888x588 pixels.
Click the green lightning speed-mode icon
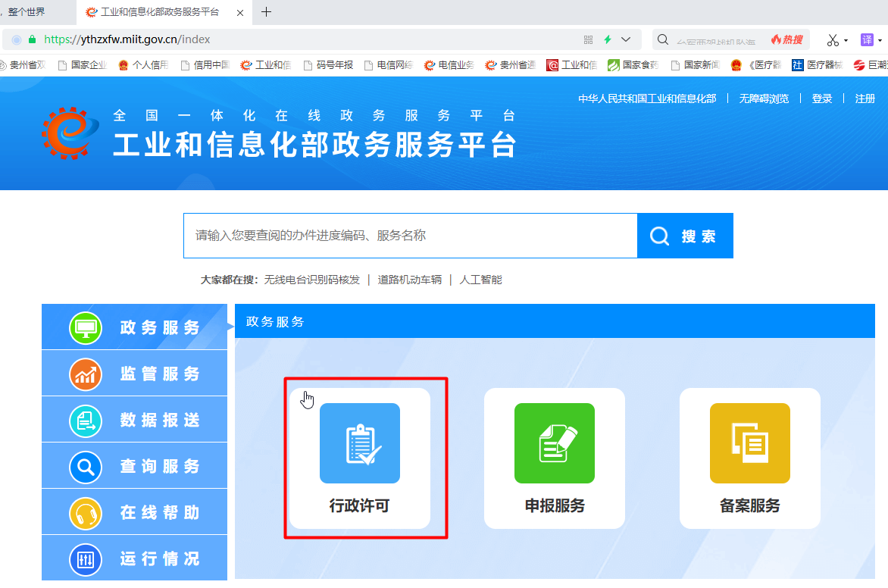point(608,39)
